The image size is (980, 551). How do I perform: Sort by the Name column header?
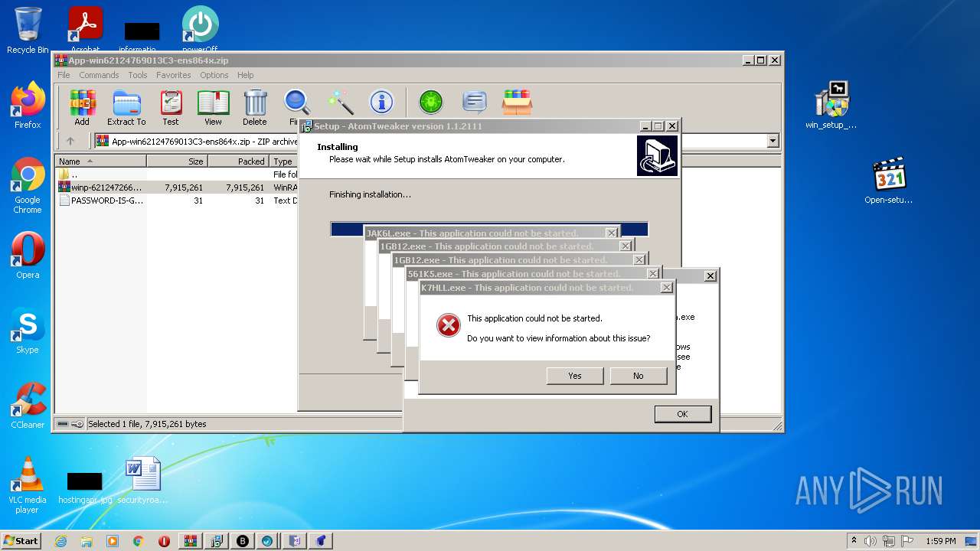coord(101,161)
